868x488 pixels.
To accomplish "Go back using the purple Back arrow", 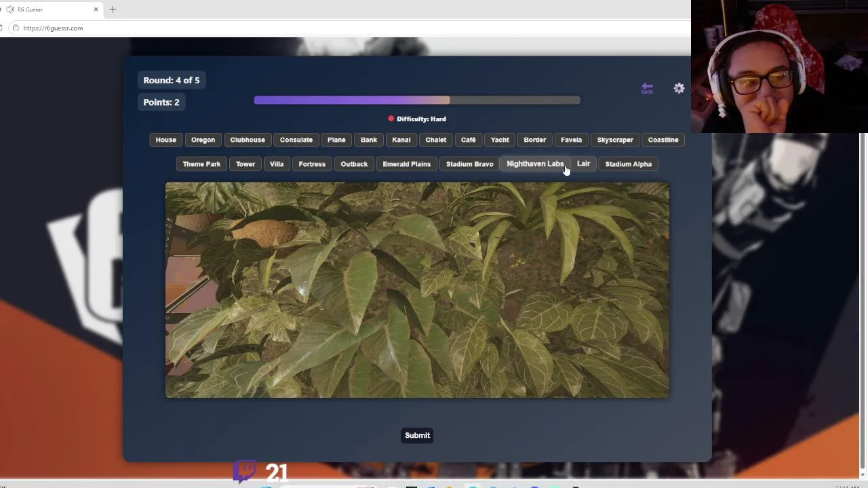I will 647,88.
